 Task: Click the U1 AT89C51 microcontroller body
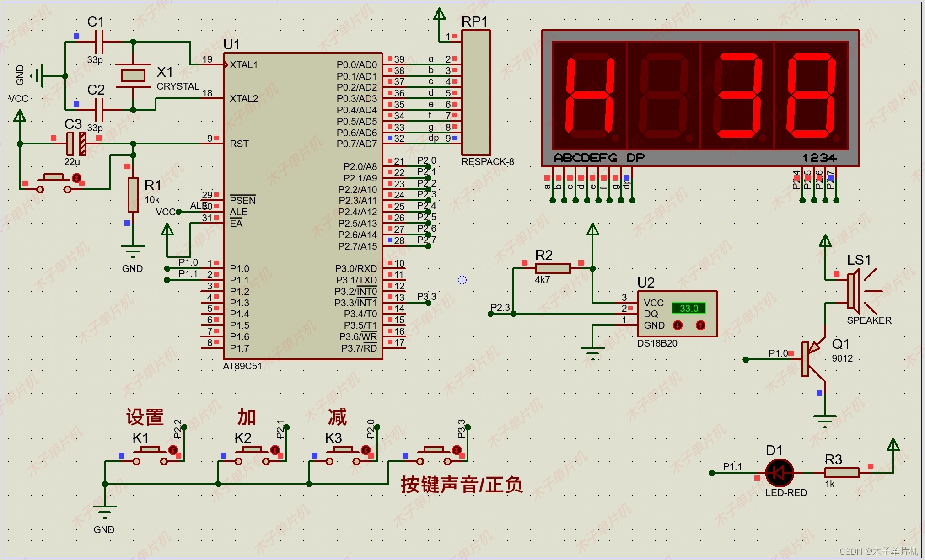tap(293, 206)
